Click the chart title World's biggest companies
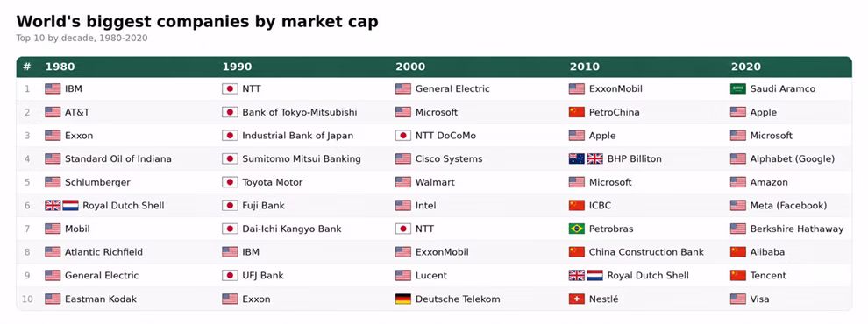 [197, 22]
